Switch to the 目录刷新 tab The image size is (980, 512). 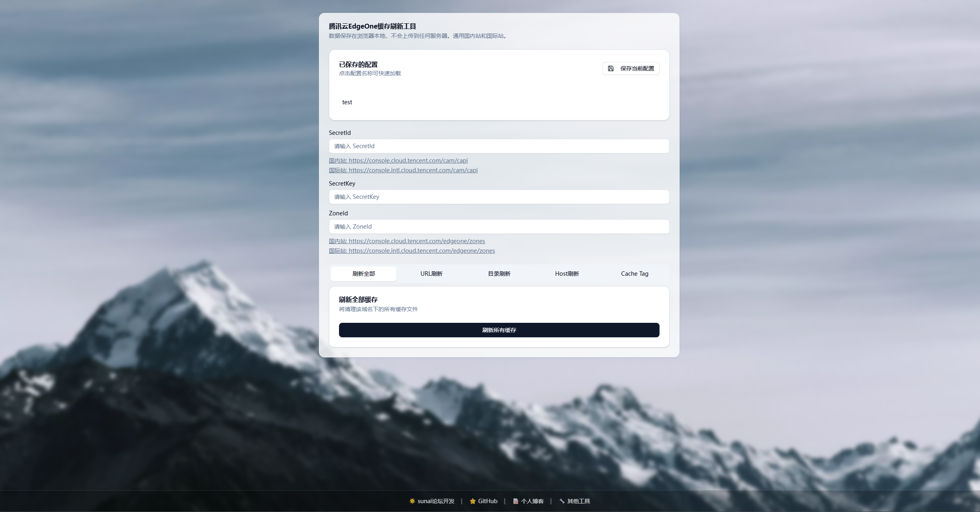coord(499,274)
